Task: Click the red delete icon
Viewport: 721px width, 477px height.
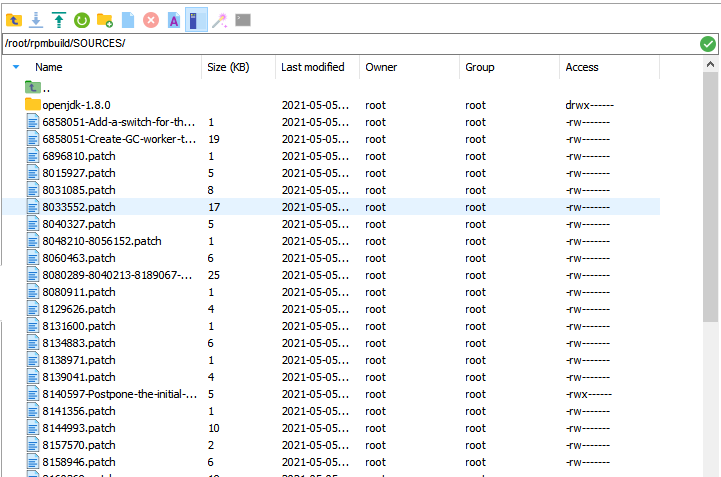Action: (151, 19)
